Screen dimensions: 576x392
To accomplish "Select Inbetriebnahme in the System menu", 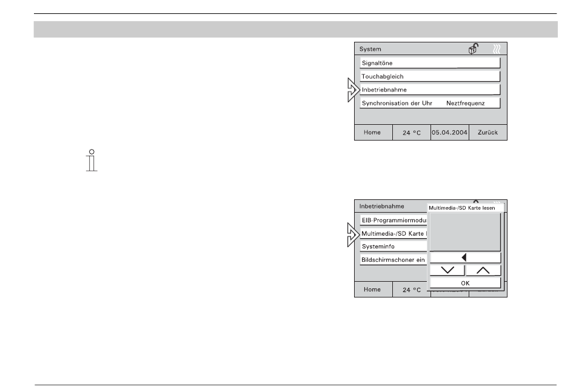I will 430,90.
